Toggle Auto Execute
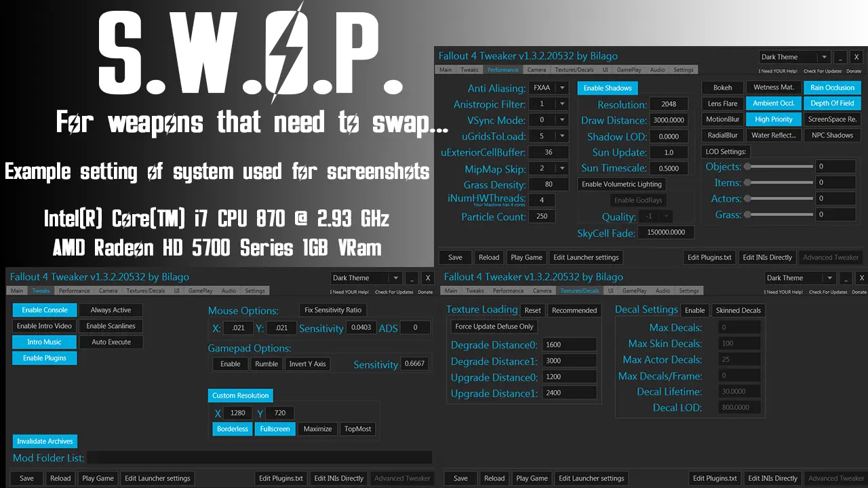This screenshot has height=488, width=868. (x=111, y=342)
